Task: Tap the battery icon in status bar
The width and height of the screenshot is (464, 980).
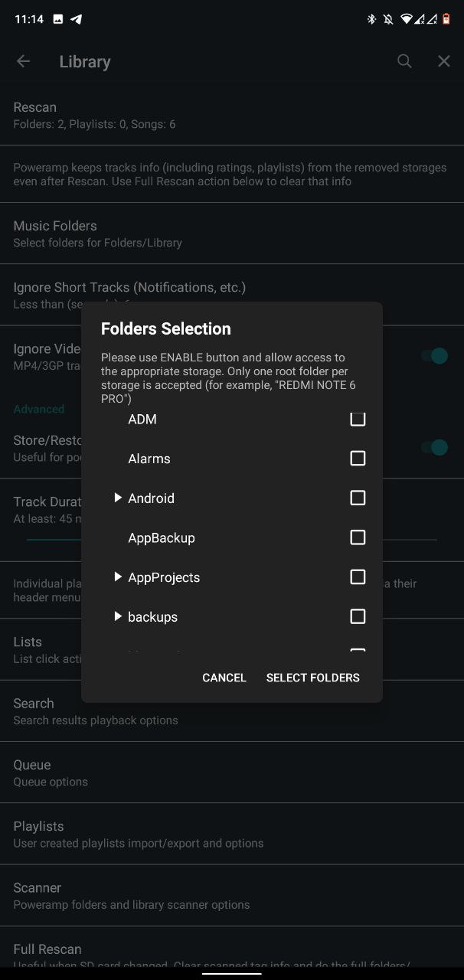Action: (446, 19)
